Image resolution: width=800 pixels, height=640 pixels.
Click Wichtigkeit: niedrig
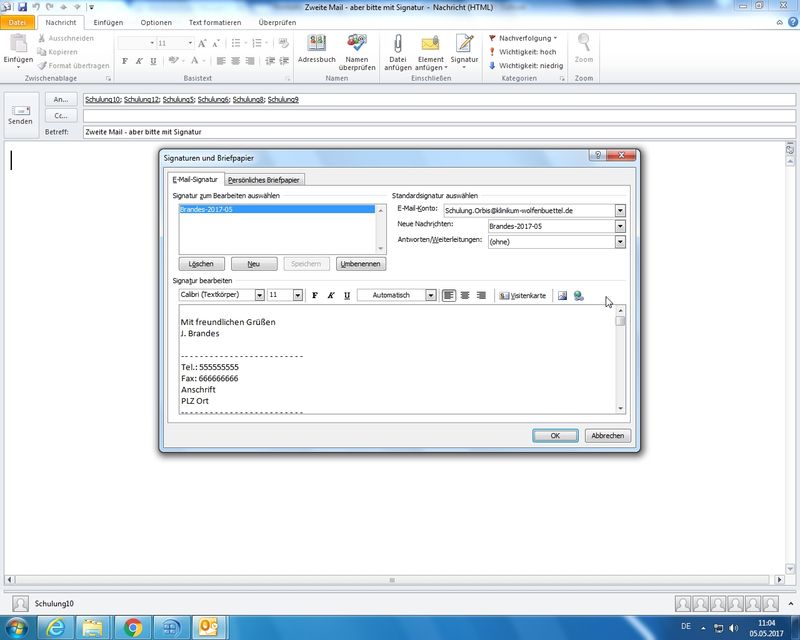526,66
